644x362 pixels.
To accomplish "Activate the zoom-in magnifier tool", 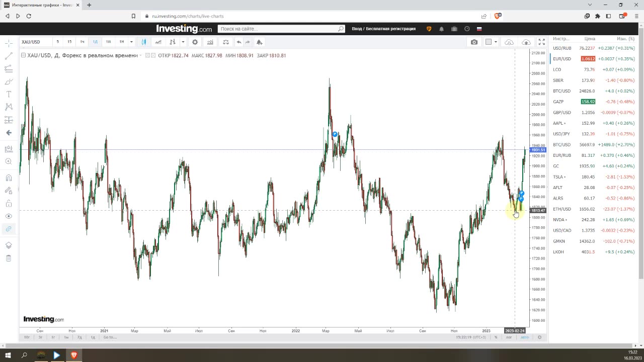I will (x=9, y=161).
